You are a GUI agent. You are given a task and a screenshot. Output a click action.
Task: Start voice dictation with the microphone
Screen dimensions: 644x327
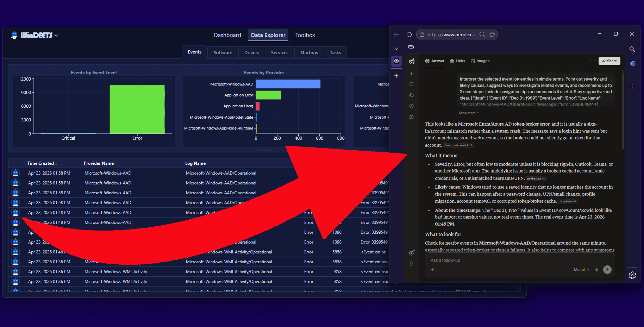point(597,270)
